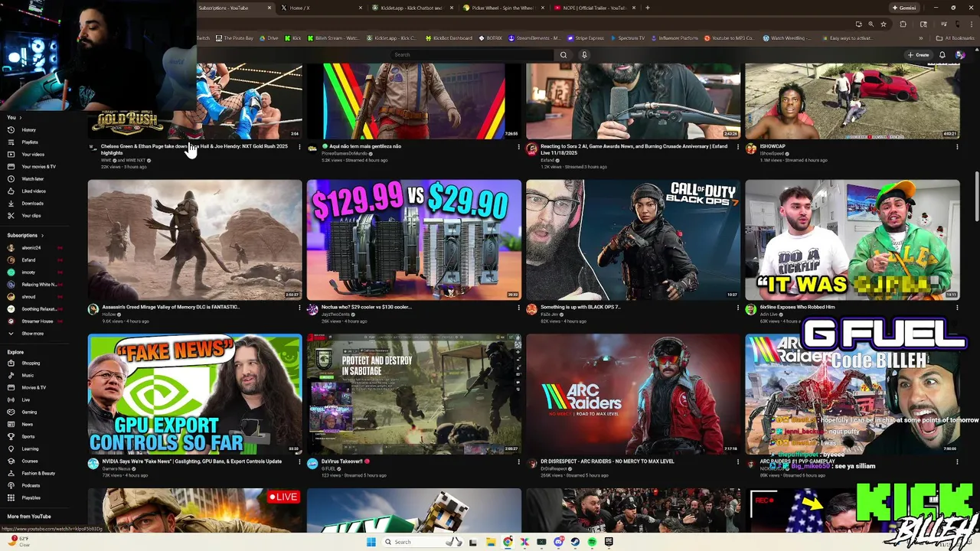Image resolution: width=980 pixels, height=551 pixels.
Task: Select Subscriptions YouTube browser tab
Action: click(x=234, y=8)
